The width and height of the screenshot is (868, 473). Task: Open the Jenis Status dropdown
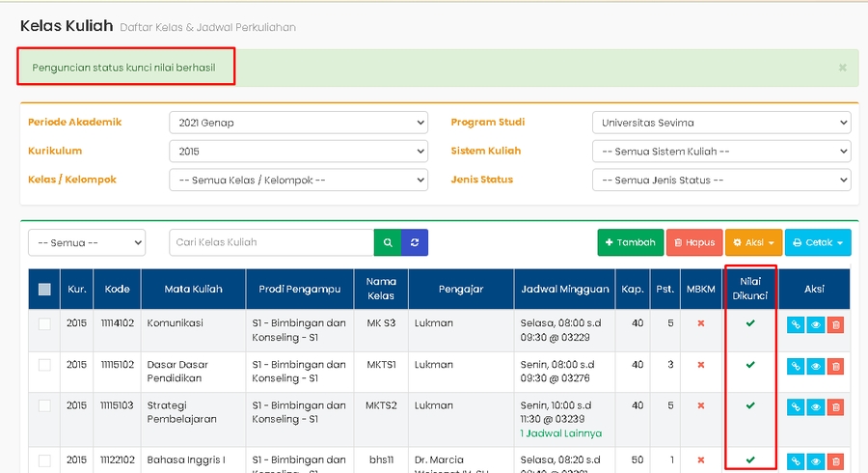point(720,180)
